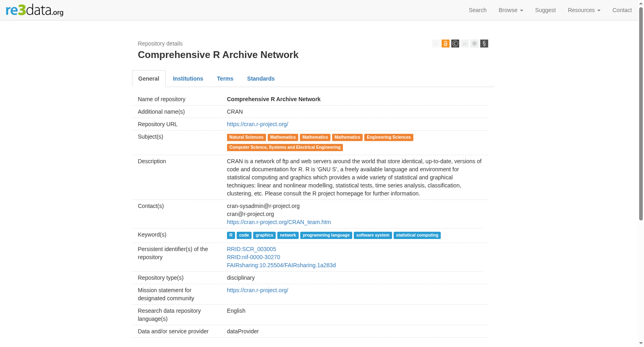This screenshot has height=347, width=644.
Task: Open the RRID:SCR_003005 identifier link
Action: tap(252, 249)
